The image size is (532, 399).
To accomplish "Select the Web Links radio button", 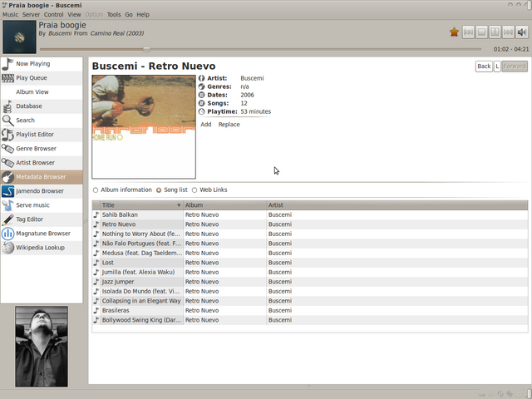I will pos(195,190).
